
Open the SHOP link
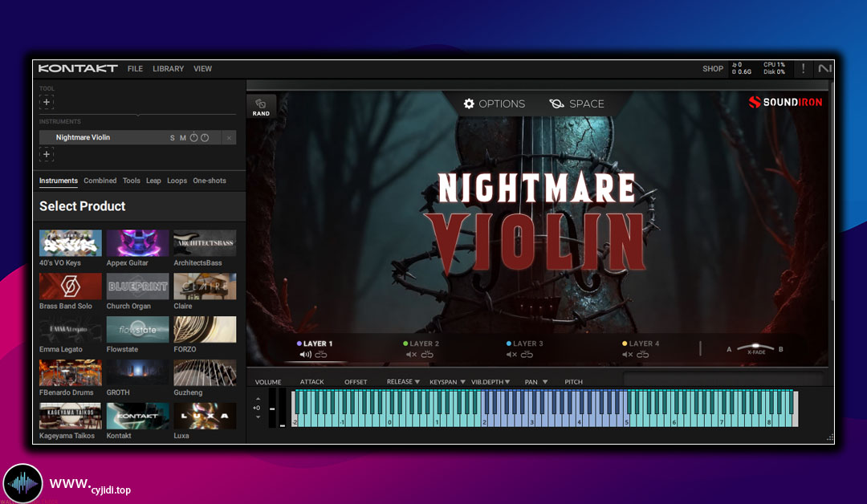click(x=713, y=68)
